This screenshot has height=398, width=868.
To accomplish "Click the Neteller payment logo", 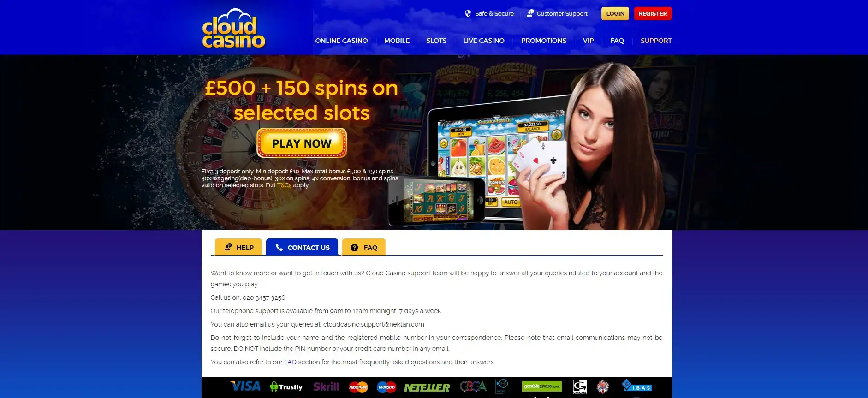I will [x=427, y=387].
